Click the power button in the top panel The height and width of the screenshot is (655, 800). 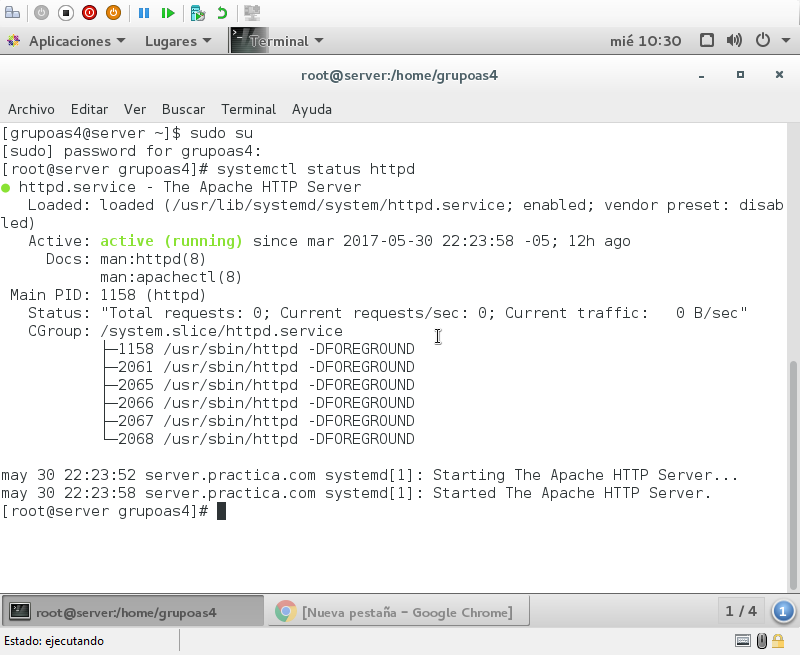[x=762, y=40]
